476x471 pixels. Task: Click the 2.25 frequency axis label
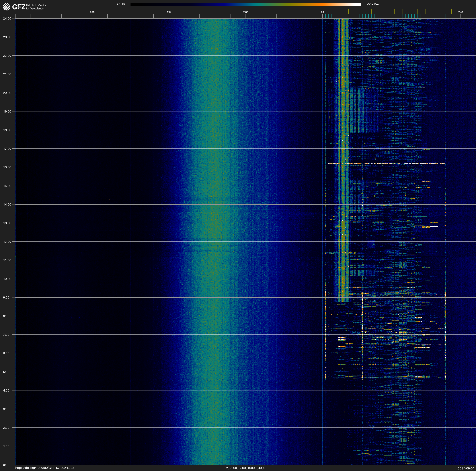click(92, 12)
